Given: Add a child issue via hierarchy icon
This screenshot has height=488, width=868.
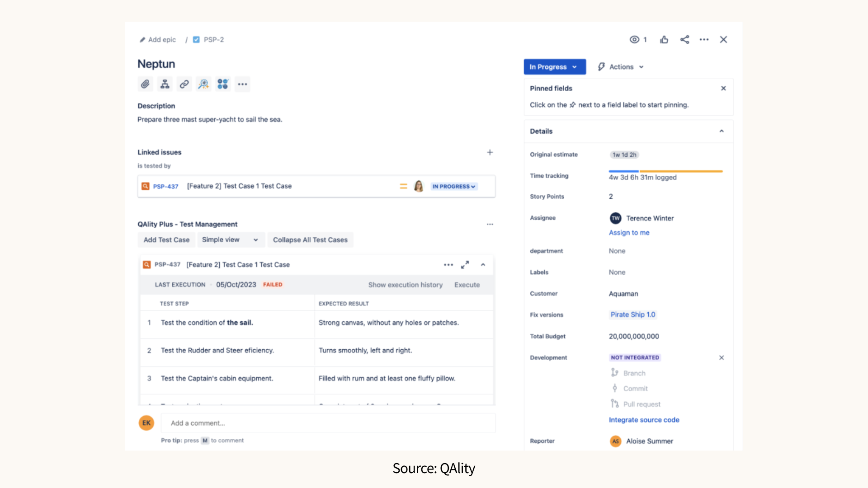Looking at the screenshot, I should tap(165, 84).
